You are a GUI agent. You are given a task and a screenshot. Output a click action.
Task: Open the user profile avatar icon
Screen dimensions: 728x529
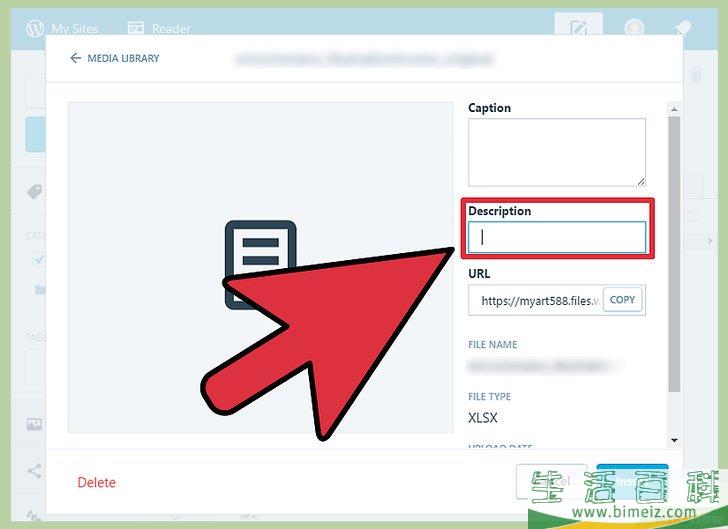click(x=634, y=27)
